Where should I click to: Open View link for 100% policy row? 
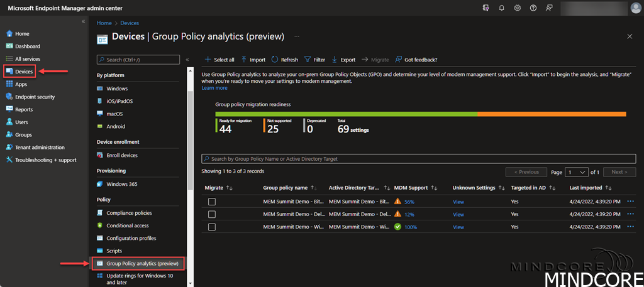tap(458, 227)
